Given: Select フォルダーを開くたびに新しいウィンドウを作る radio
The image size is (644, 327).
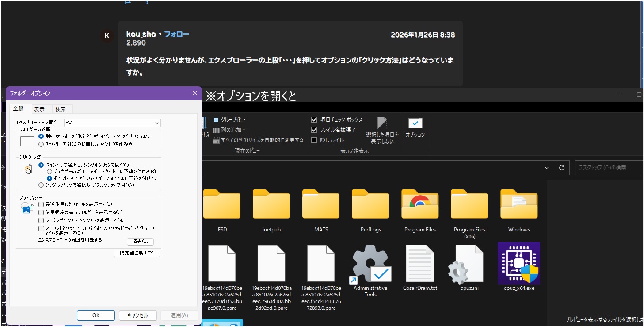Looking at the screenshot, I should [41, 144].
